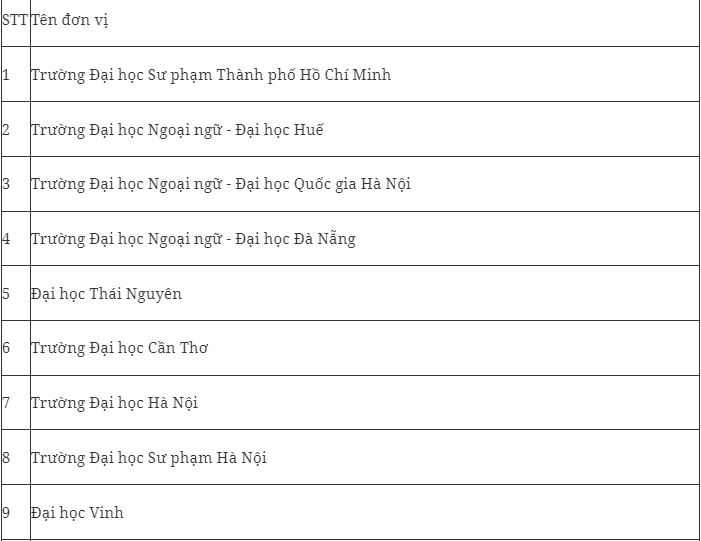Click Trường Đại học Cần Thơ entry
701x541 pixels.
click(x=120, y=348)
